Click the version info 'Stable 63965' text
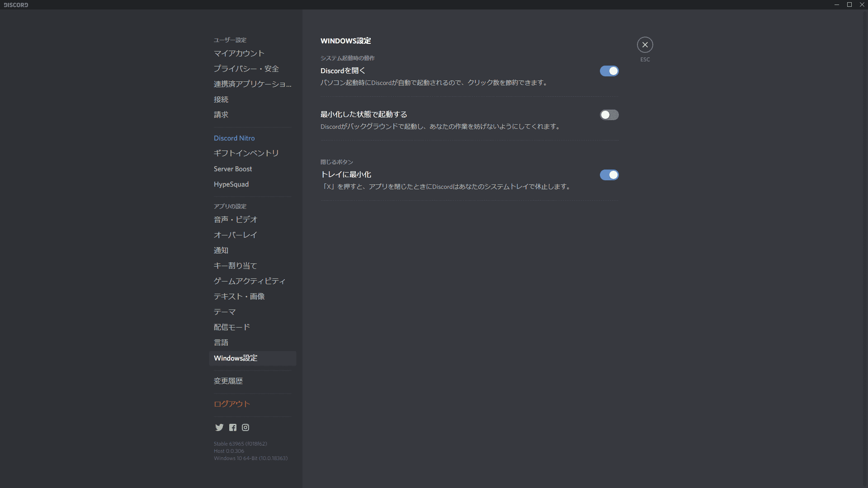 click(241, 444)
